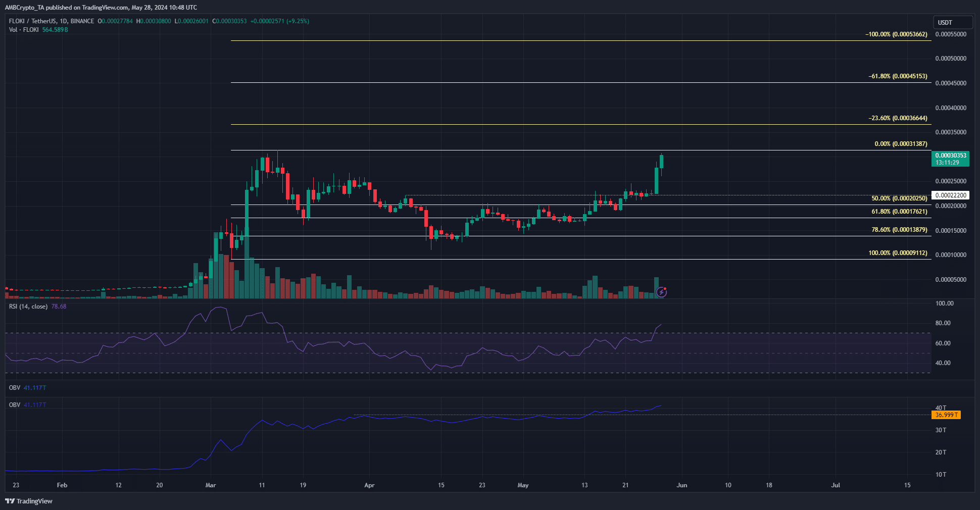980x510 pixels.
Task: Click the 40T OBV axis value
Action: [x=941, y=408]
